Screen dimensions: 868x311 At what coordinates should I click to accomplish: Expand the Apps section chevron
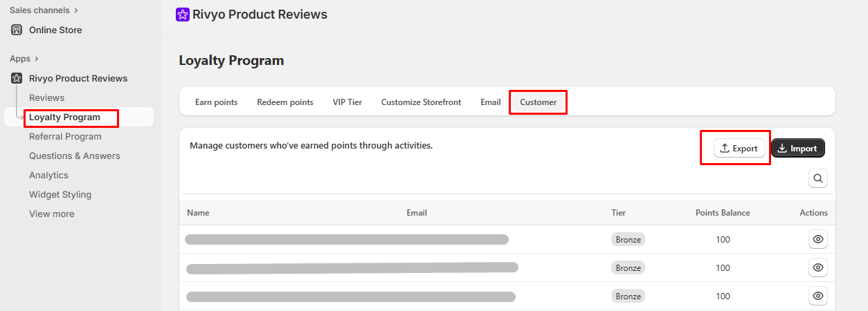coord(36,59)
